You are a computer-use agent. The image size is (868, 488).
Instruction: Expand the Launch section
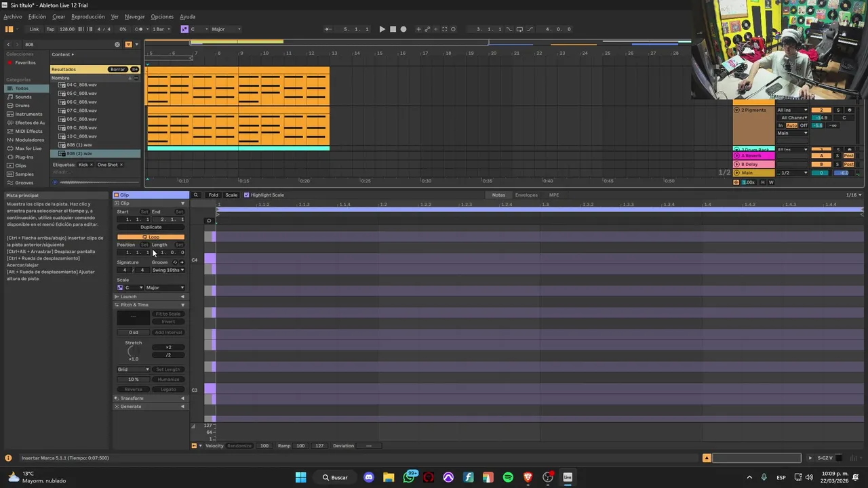(x=150, y=297)
